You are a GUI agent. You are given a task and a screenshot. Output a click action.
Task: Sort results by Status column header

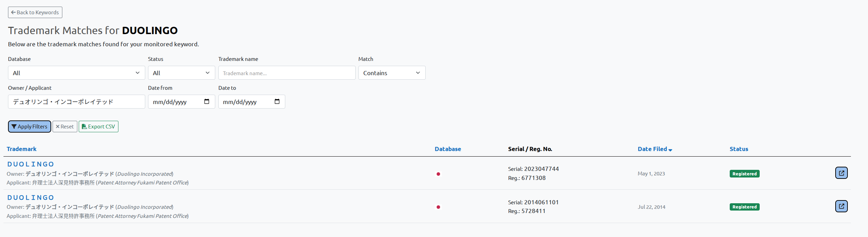738,149
